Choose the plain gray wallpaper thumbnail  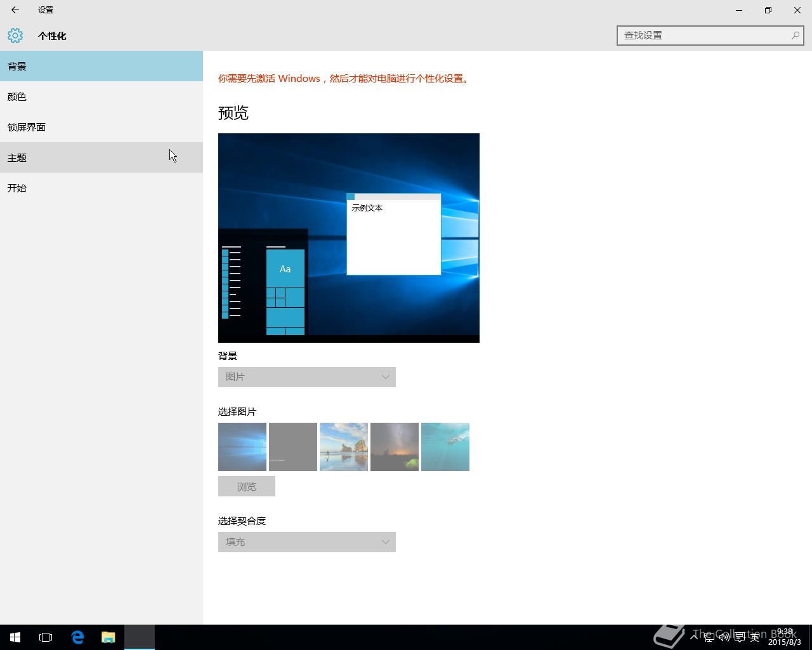click(293, 447)
